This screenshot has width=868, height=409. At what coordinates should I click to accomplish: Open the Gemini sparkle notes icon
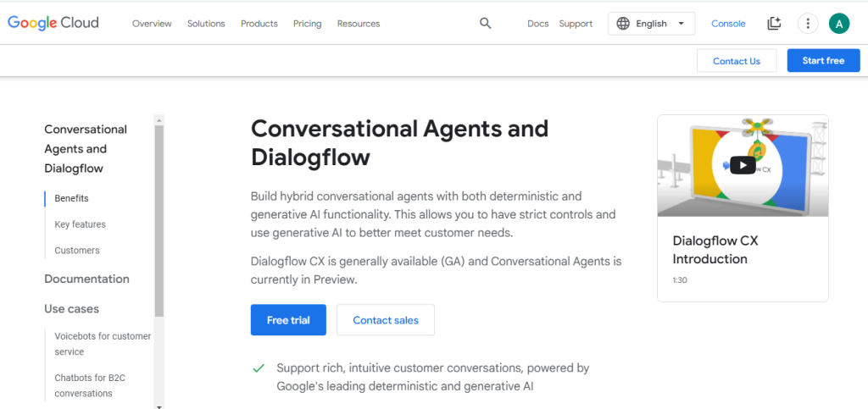(x=774, y=24)
